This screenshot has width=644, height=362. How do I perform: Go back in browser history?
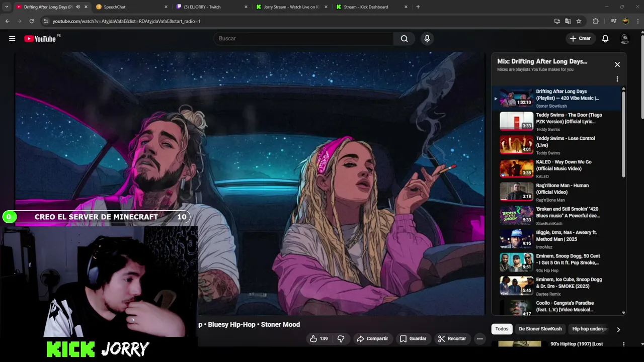click(x=7, y=21)
